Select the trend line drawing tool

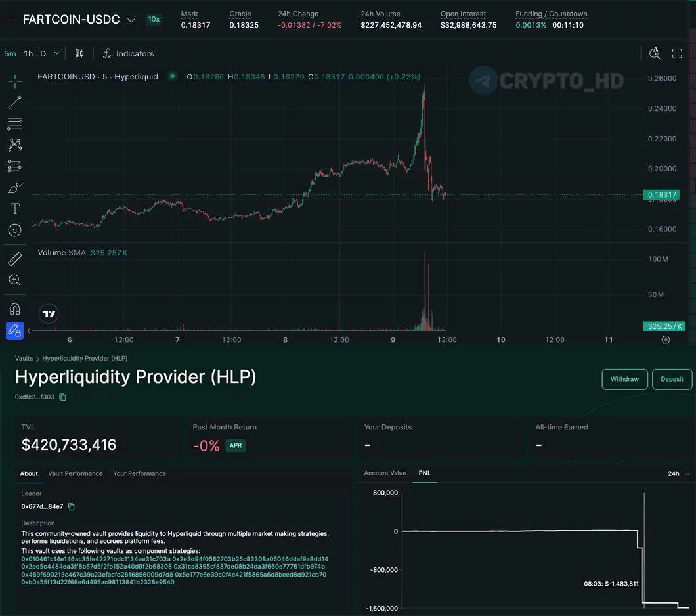click(14, 102)
